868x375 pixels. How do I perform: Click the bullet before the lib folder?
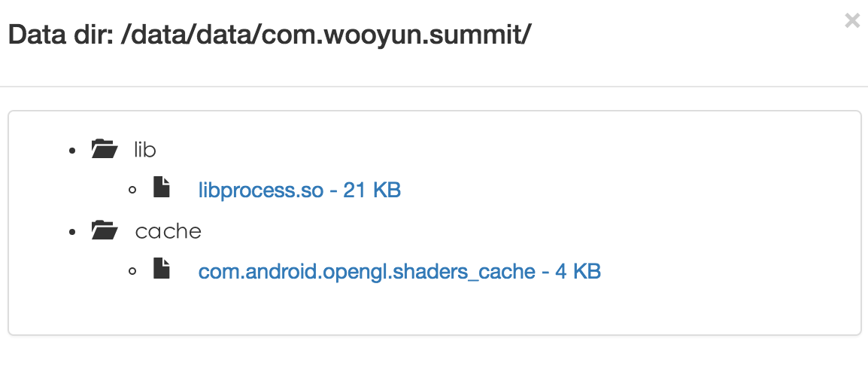coord(72,151)
